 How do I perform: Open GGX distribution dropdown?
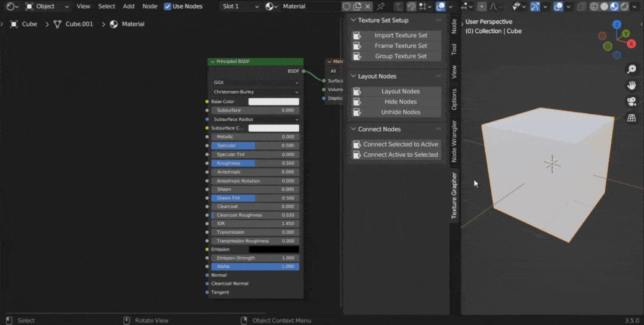255,82
